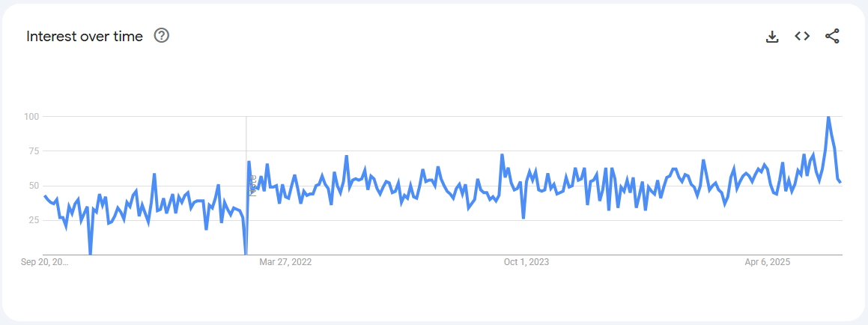
Task: Click the first data point of the trend line
Action: coord(45,196)
